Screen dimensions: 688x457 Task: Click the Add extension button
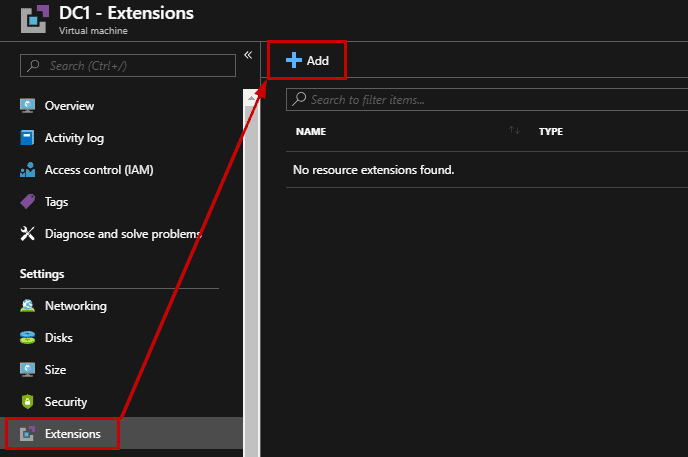coord(307,61)
